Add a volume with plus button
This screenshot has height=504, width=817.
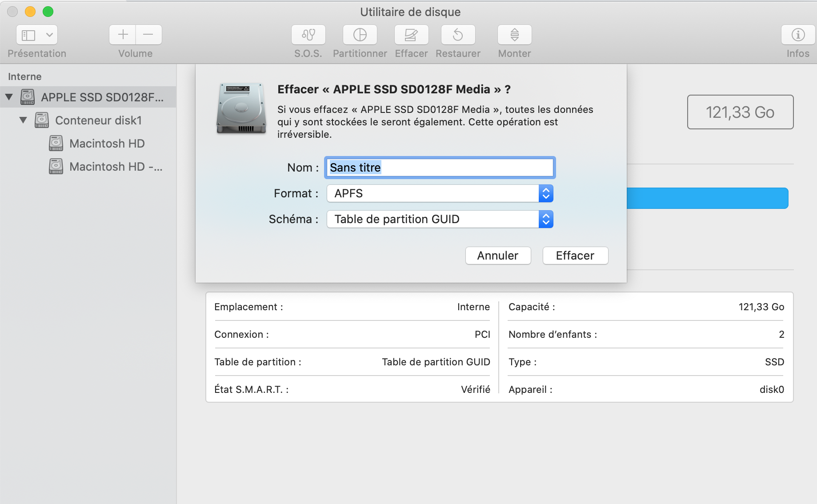(x=123, y=35)
